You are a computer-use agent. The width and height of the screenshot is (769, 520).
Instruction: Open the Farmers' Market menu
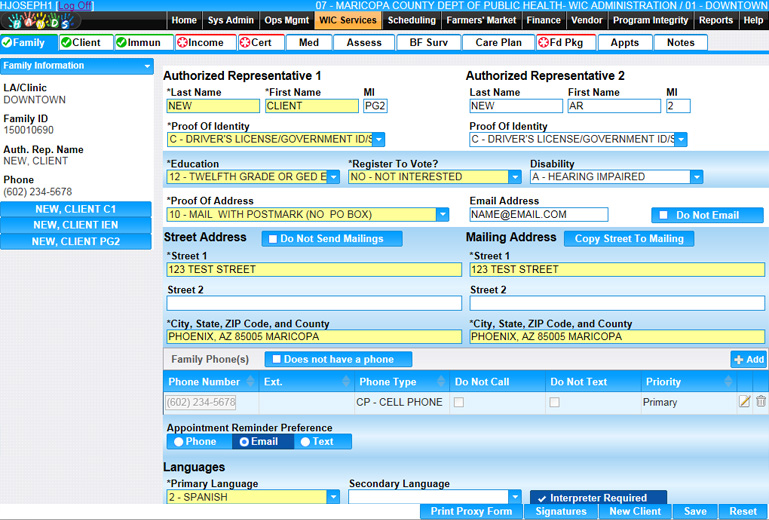pos(481,20)
